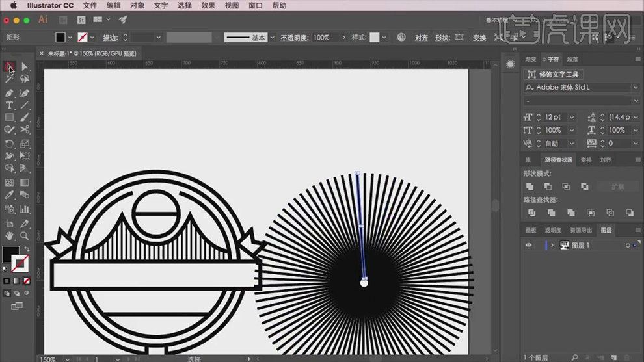Open the 效果 menu
644x362 pixels.
click(208, 6)
